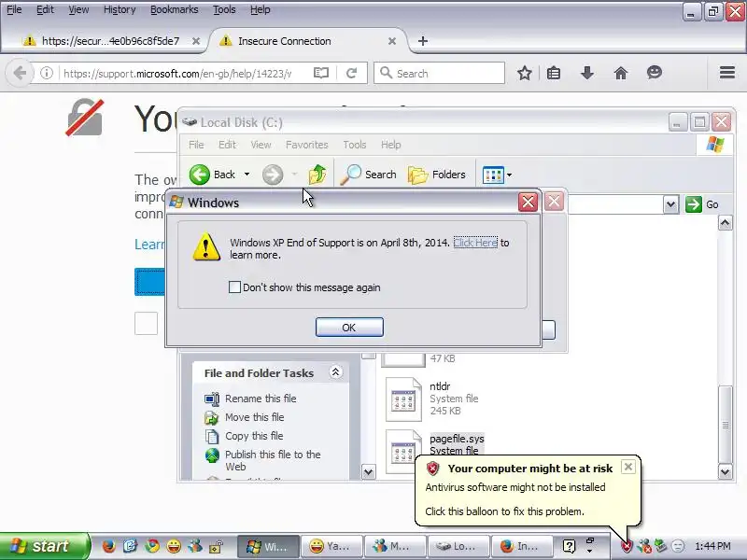Click the clock showing 1:44 PM
Viewport: 747px width, 560px height.
point(712,546)
